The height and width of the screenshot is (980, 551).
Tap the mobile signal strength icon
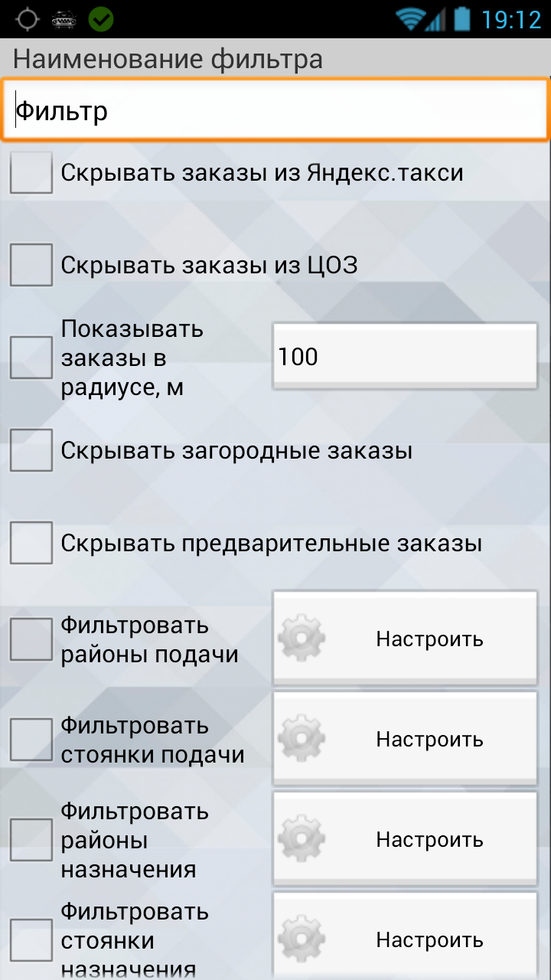click(435, 19)
